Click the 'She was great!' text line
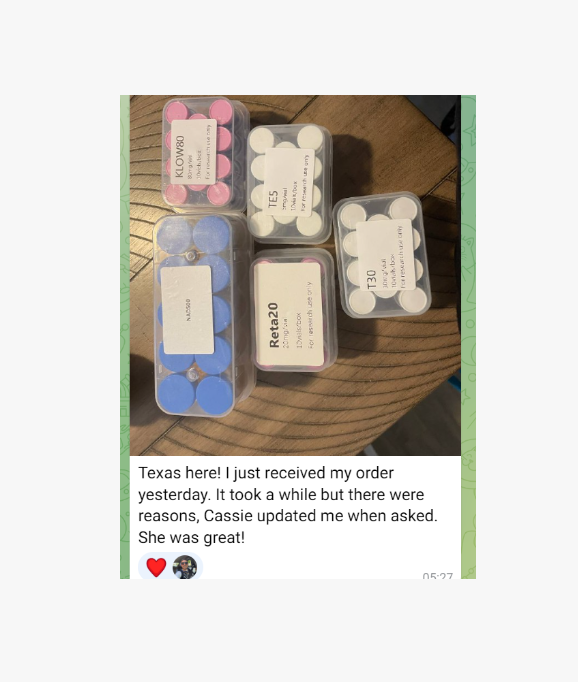The height and width of the screenshot is (682, 578). pyautogui.click(x=191, y=538)
